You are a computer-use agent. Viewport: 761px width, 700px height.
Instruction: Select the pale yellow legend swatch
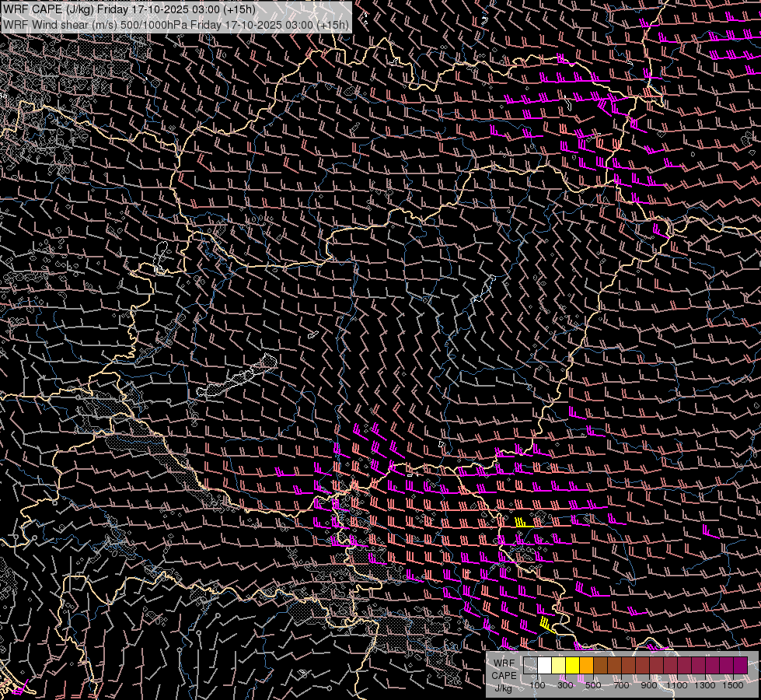[x=558, y=665]
